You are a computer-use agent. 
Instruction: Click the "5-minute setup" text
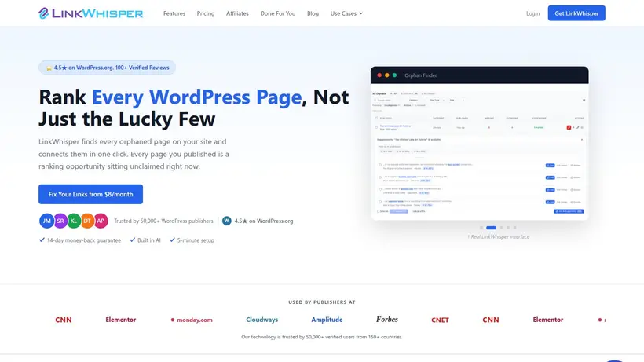pyautogui.click(x=196, y=240)
